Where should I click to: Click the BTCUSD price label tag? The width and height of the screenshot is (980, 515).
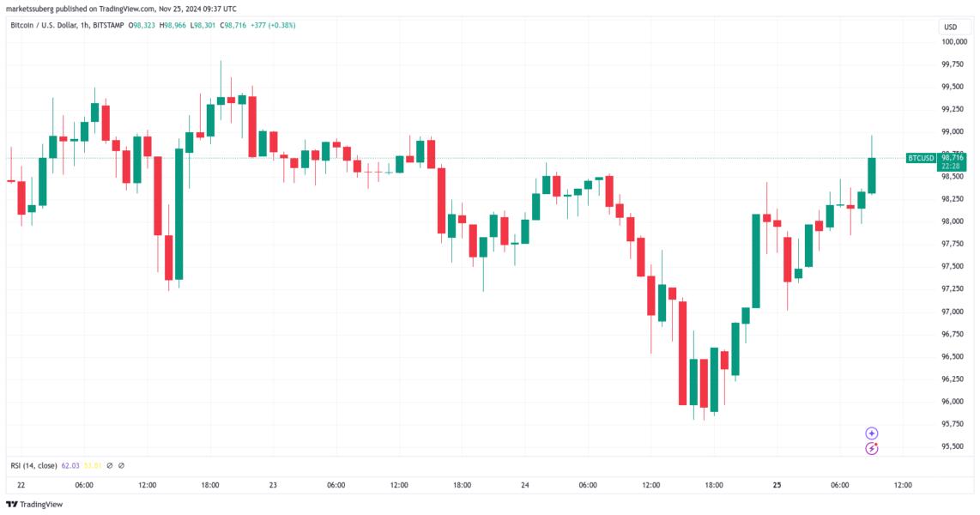pyautogui.click(x=921, y=158)
